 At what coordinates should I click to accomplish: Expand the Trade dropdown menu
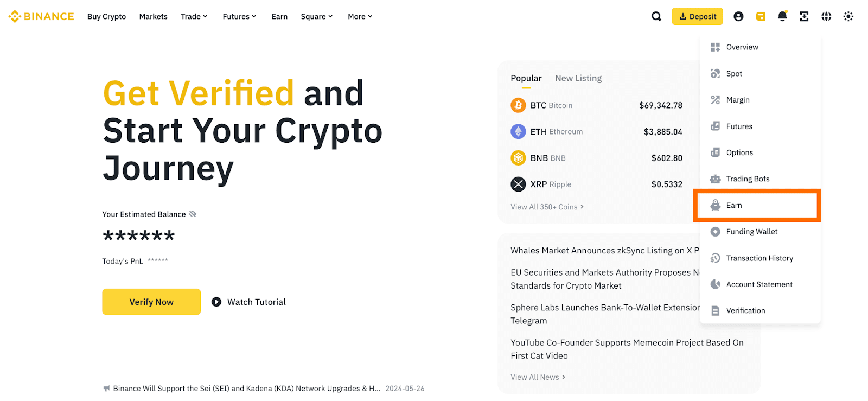[194, 16]
